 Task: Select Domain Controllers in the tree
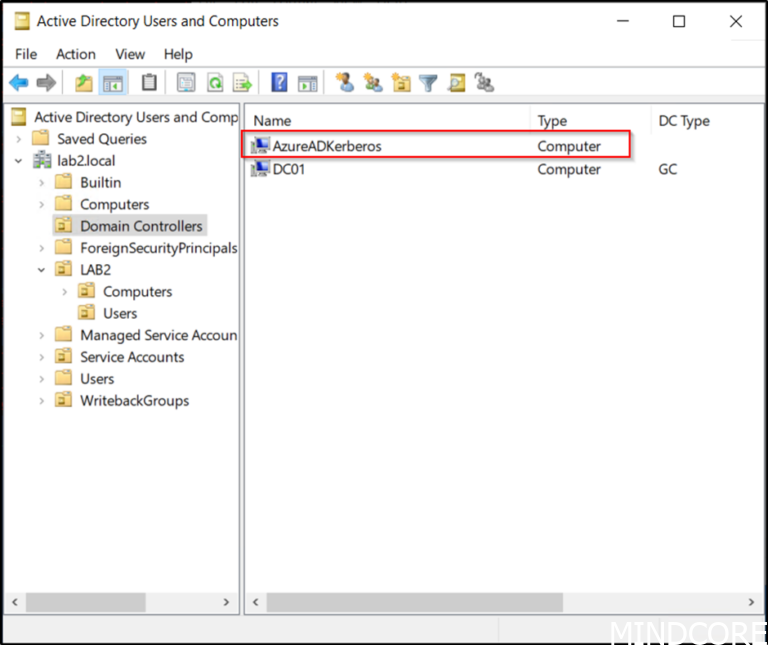tap(141, 226)
